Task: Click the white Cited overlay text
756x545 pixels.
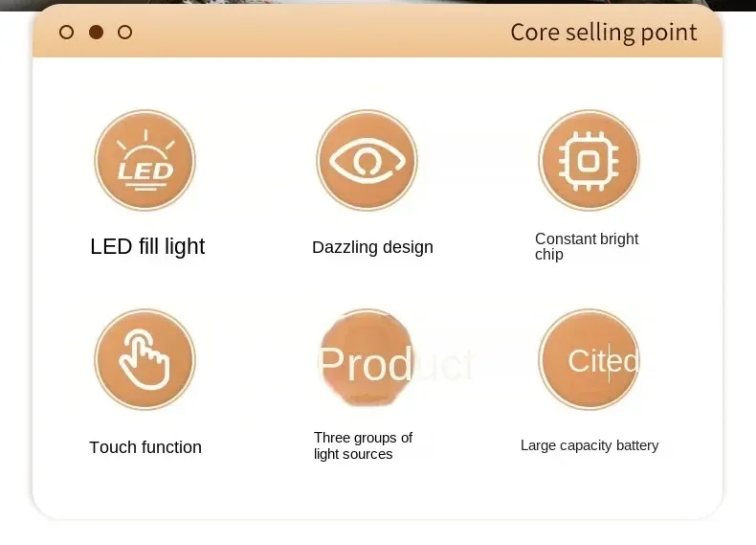Action: [x=603, y=360]
